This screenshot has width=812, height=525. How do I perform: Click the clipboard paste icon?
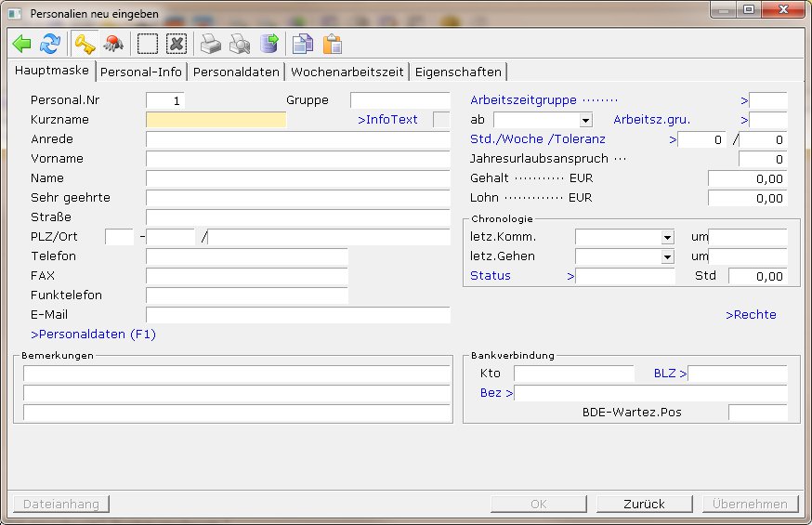[331, 44]
